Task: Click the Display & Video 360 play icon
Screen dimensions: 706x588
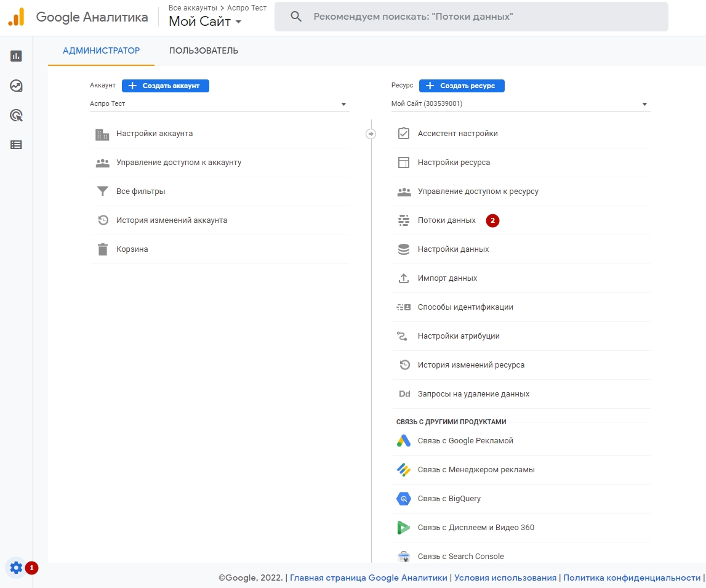Action: (x=403, y=527)
